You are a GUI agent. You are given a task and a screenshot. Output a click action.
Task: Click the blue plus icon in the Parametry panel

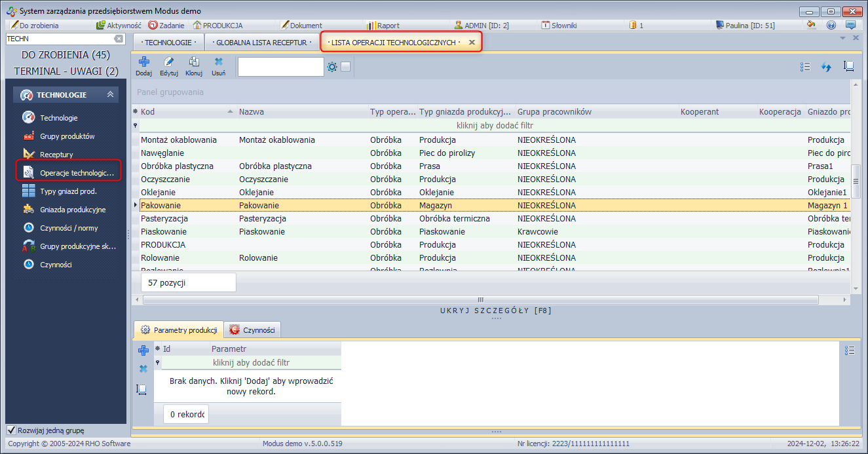[x=143, y=350]
